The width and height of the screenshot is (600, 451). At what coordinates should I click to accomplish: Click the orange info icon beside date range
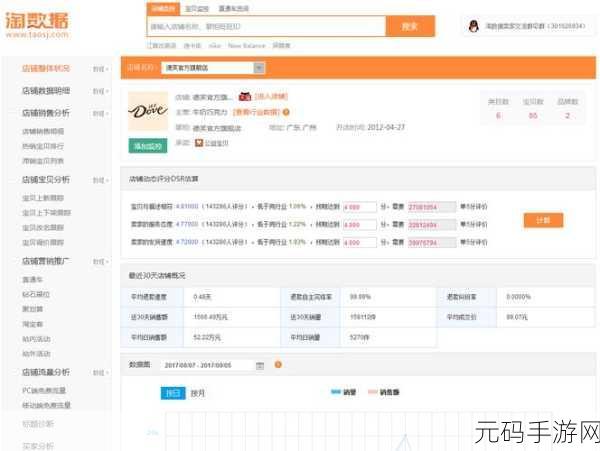[x=278, y=365]
